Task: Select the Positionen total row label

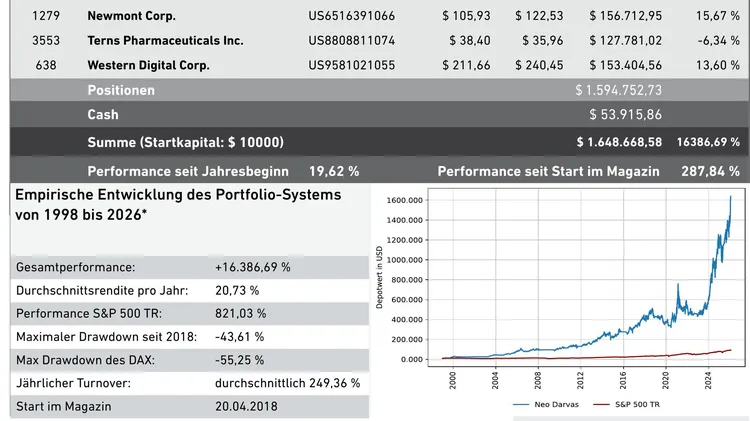Action: click(121, 90)
